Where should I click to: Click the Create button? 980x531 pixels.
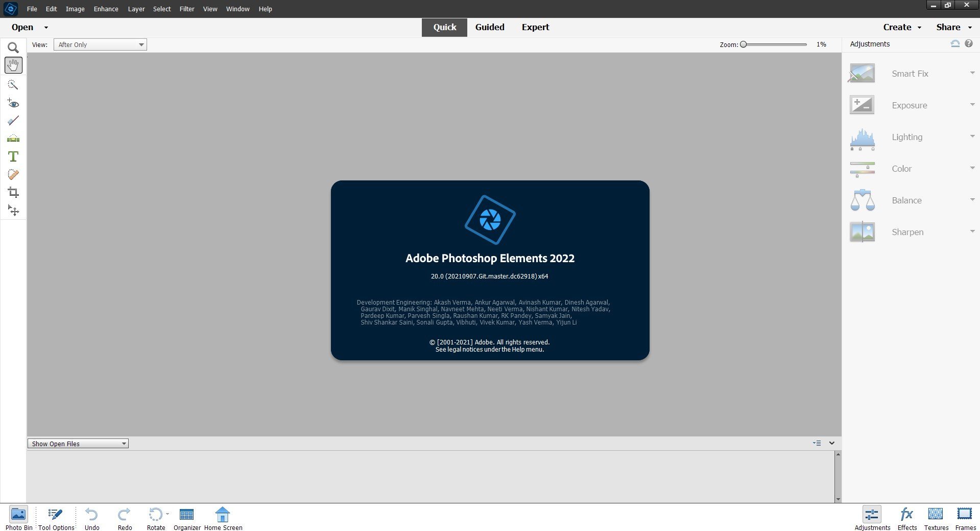[897, 28]
